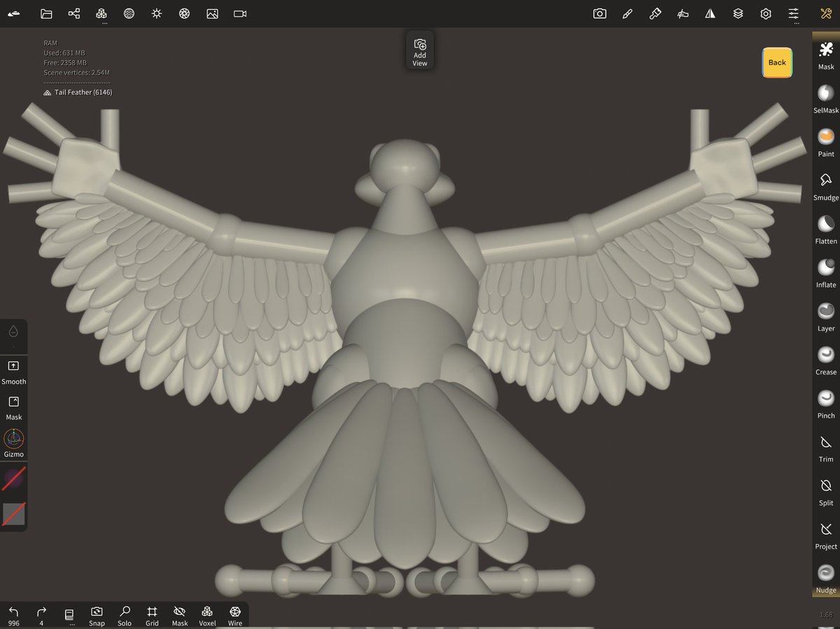Select the Project tool

pos(826,535)
